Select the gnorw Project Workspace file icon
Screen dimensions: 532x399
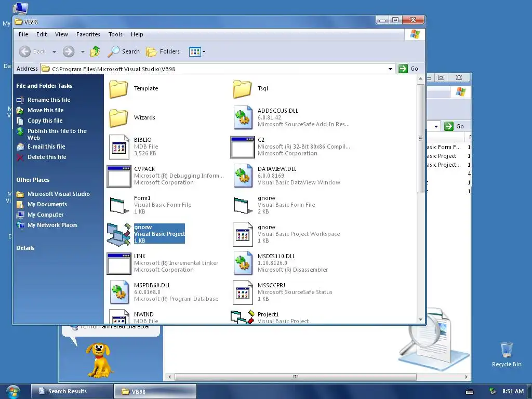coord(243,234)
